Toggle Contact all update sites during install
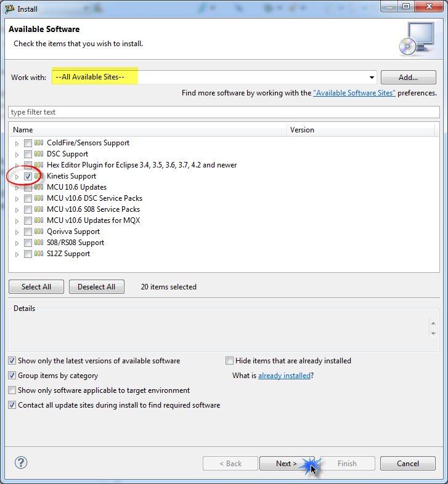The image size is (448, 484). [12, 405]
